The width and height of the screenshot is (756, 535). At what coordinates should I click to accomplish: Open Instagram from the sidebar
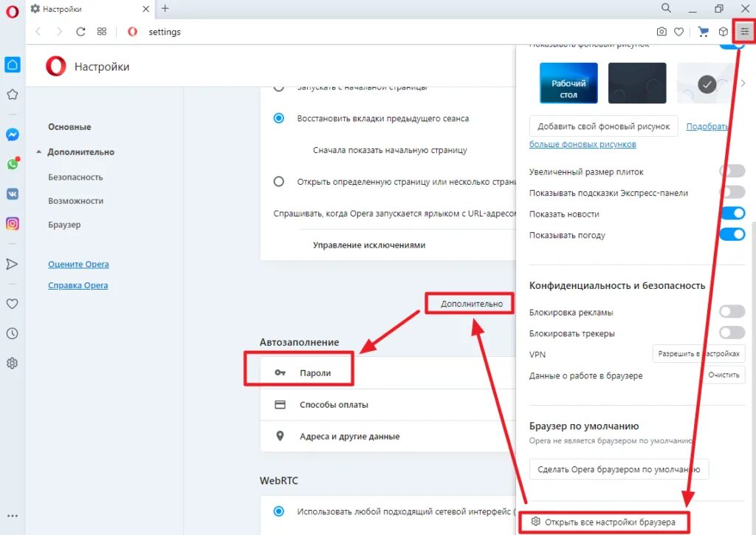(x=13, y=224)
